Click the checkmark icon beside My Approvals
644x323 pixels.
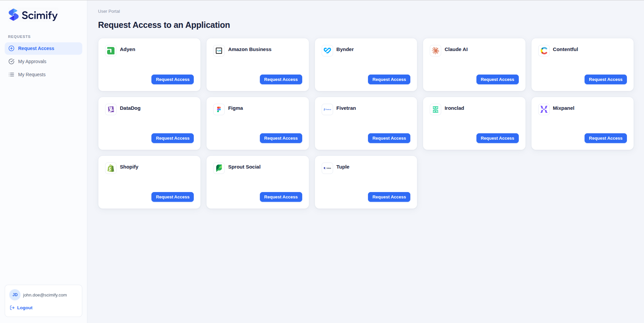pyautogui.click(x=11, y=61)
